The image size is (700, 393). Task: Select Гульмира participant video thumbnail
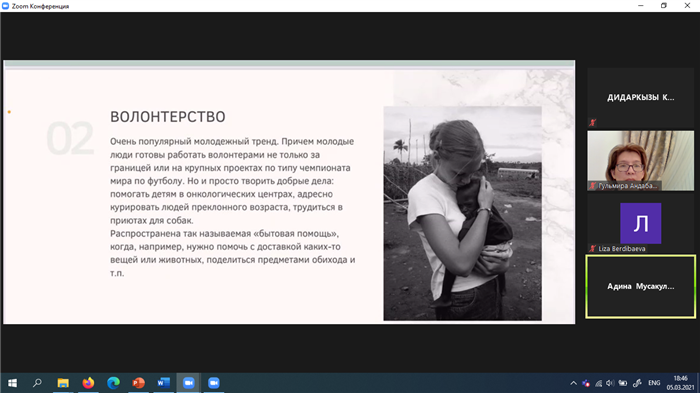coord(641,161)
